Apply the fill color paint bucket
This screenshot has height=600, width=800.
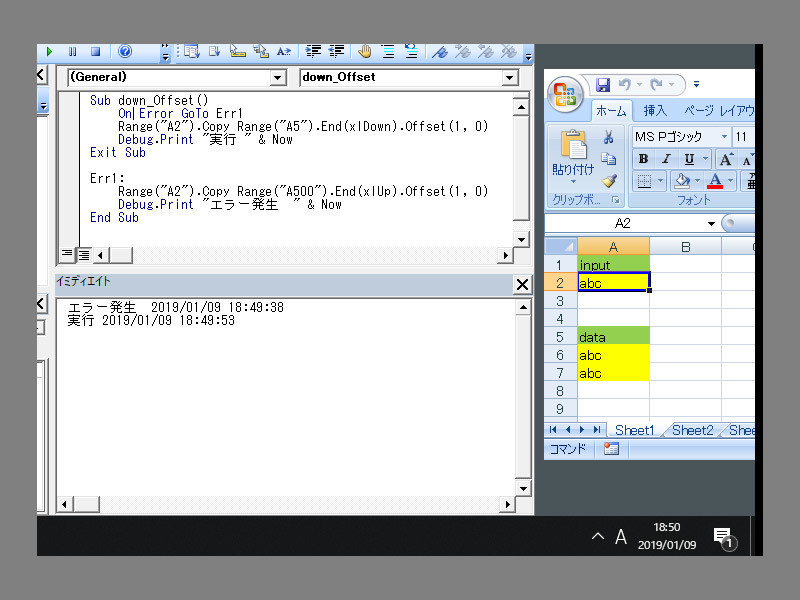682,181
